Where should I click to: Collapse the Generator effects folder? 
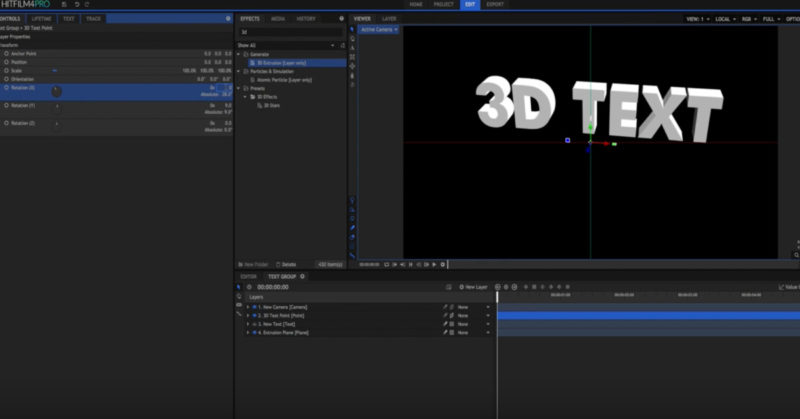pyautogui.click(x=239, y=54)
